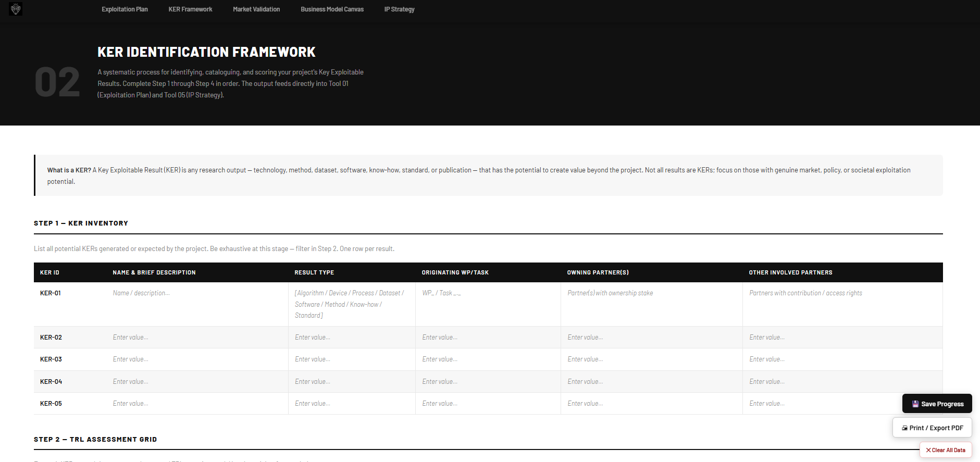Click the Step 1 – KER Inventory heading
Image resolution: width=980 pixels, height=462 pixels.
tap(81, 223)
